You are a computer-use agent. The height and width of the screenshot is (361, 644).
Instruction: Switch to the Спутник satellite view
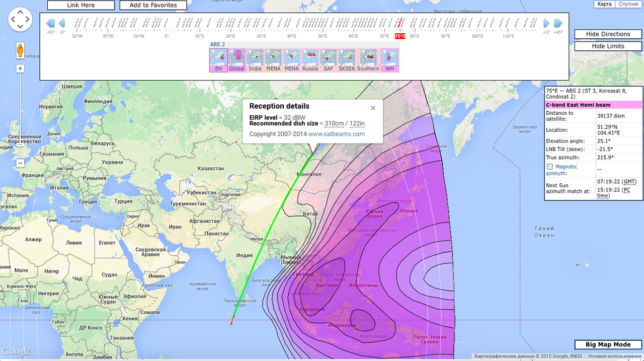(628, 4)
